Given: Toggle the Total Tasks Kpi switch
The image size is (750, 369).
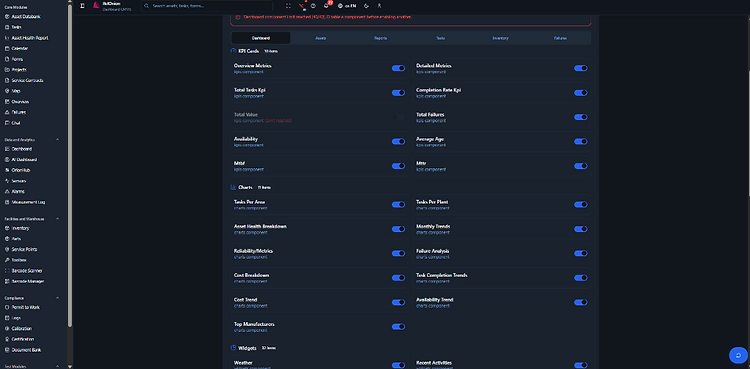Looking at the screenshot, I should click(x=398, y=93).
